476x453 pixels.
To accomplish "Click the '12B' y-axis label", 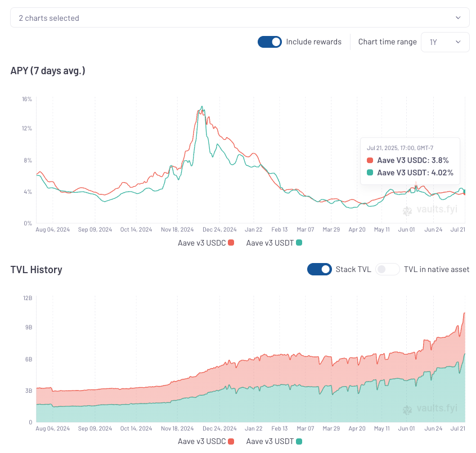I will [28, 298].
